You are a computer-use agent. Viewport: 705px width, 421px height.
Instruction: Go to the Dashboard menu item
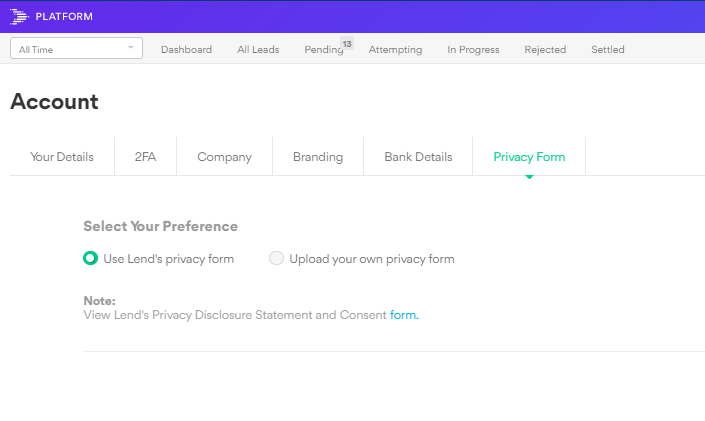click(186, 50)
